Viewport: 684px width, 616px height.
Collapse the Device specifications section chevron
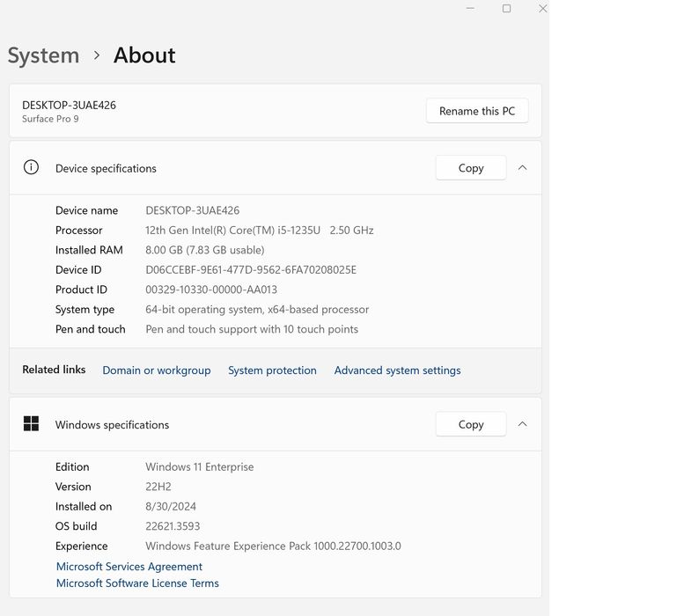[x=522, y=168]
